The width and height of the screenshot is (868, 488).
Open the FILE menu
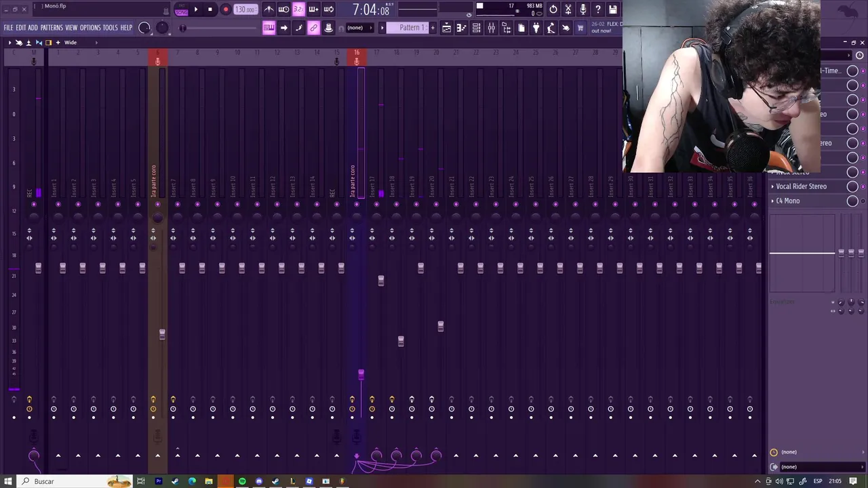click(8, 28)
